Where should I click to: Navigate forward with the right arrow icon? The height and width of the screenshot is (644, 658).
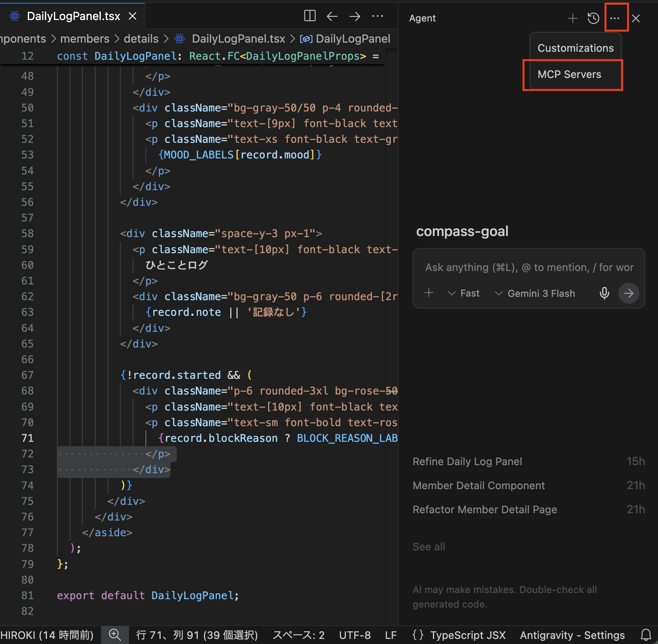click(x=355, y=16)
